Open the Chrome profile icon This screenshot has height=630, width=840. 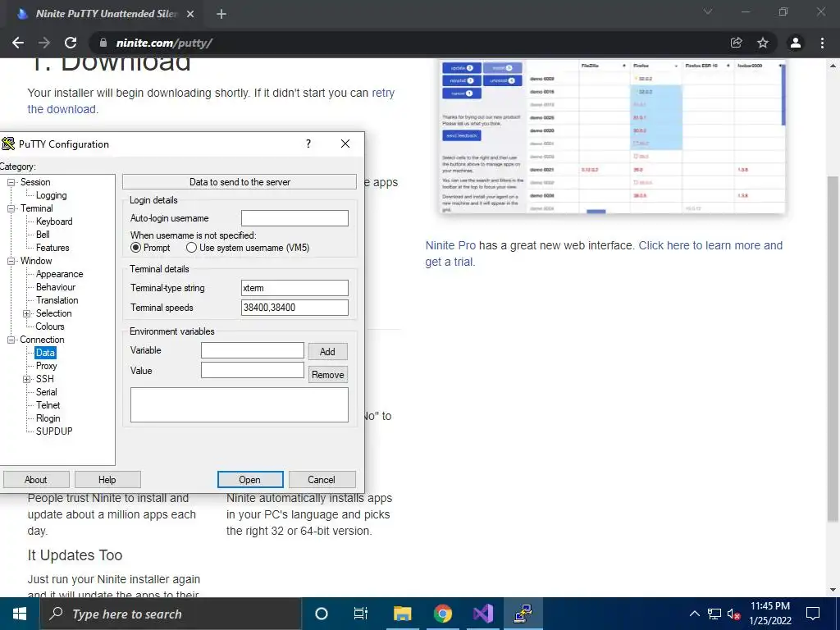pyautogui.click(x=796, y=43)
